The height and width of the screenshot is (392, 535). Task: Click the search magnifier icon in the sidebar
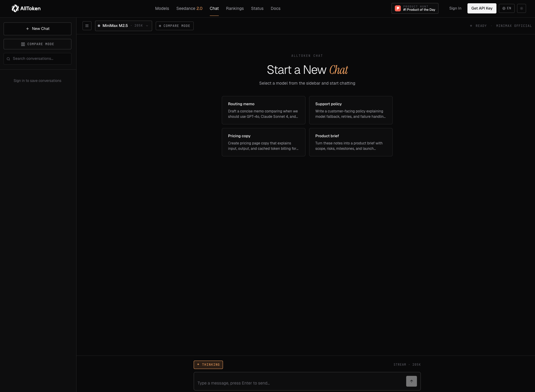pyautogui.click(x=8, y=59)
